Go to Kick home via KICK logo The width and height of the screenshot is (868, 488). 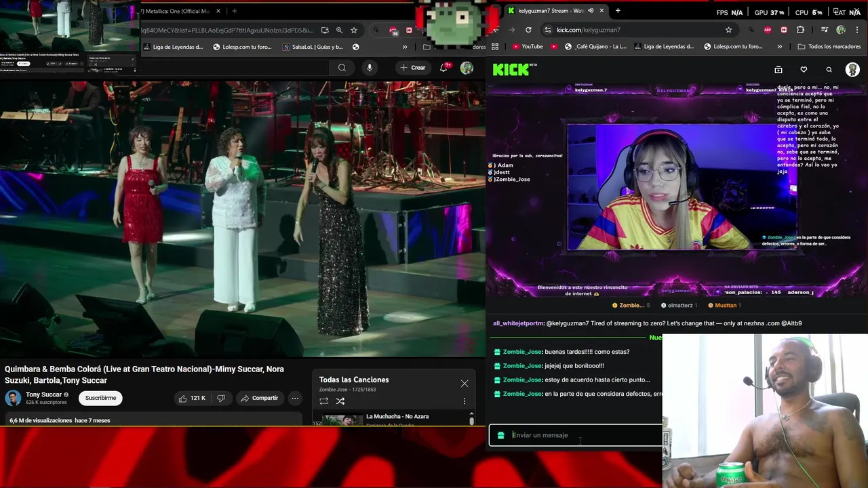[x=511, y=69]
